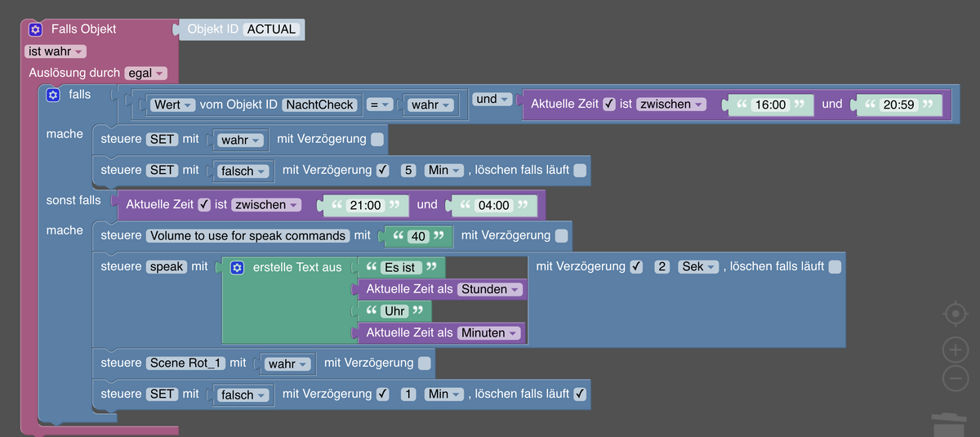The width and height of the screenshot is (980, 437).
Task: Click gear icon on erstelle Text aus
Action: click(238, 267)
